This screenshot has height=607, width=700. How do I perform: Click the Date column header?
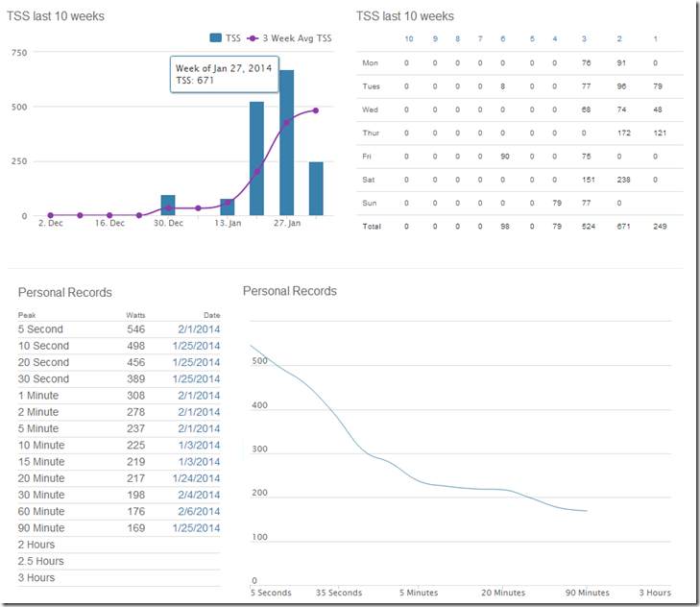coord(211,315)
